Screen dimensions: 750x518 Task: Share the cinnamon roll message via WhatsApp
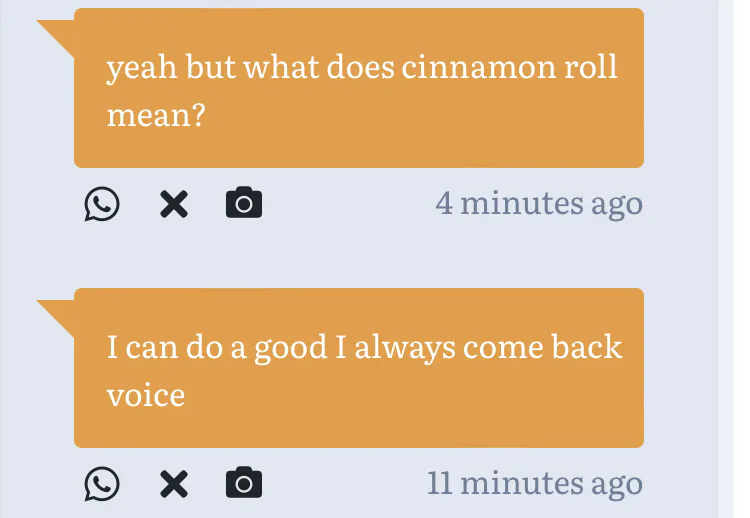(101, 204)
